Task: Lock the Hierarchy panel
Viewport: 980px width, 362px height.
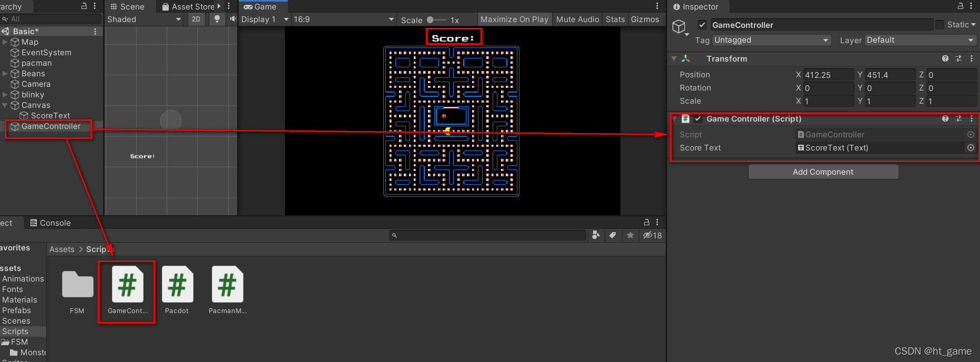Action: pos(84,6)
